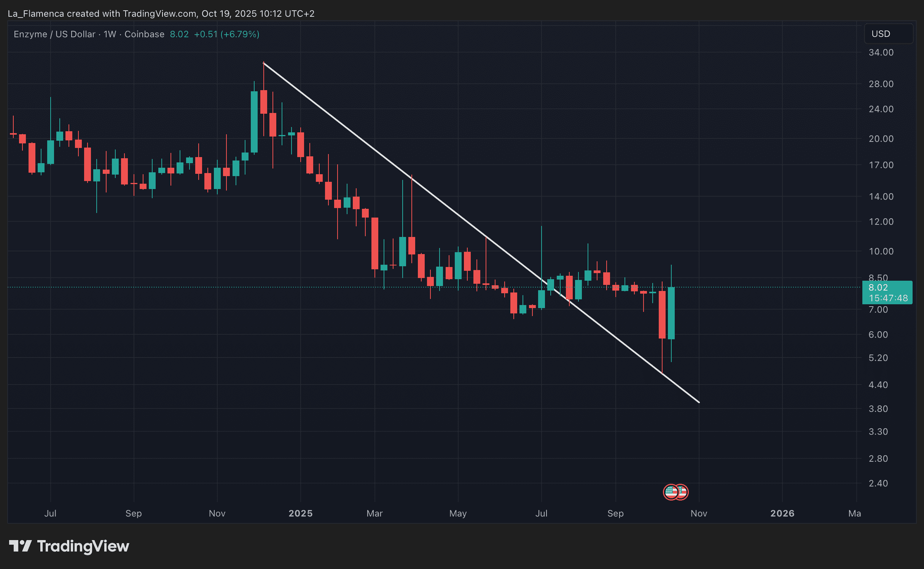Click the front US flag economic event marker

671,492
